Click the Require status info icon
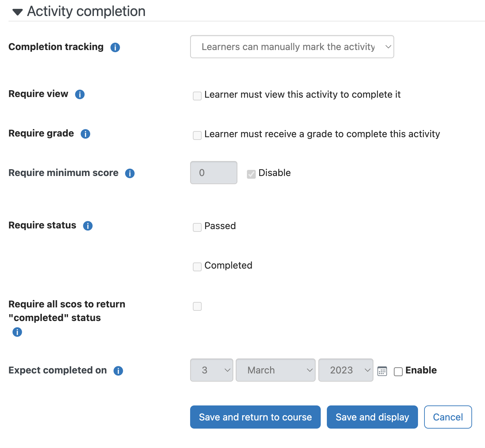The height and width of the screenshot is (448, 485). 88,226
